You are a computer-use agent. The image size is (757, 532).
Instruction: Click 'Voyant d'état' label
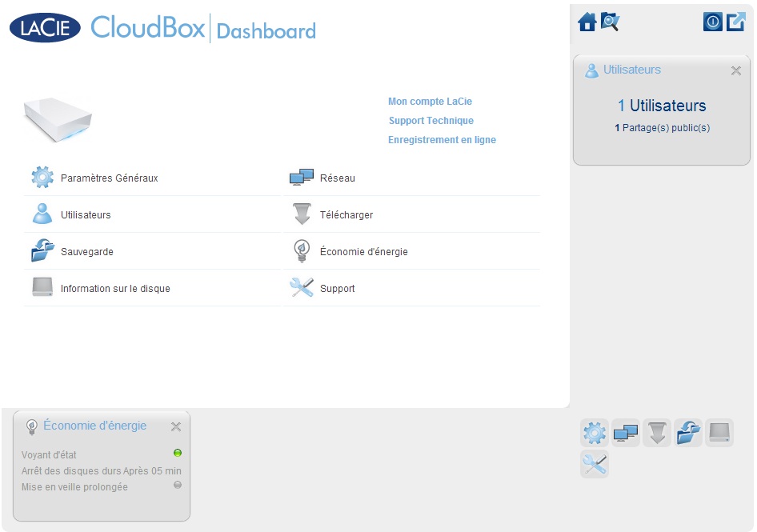click(x=49, y=454)
